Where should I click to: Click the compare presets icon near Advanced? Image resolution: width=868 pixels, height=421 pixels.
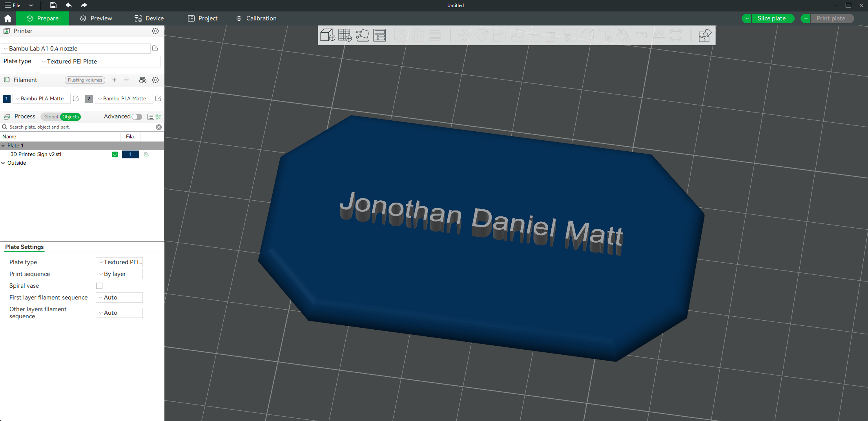pos(158,117)
